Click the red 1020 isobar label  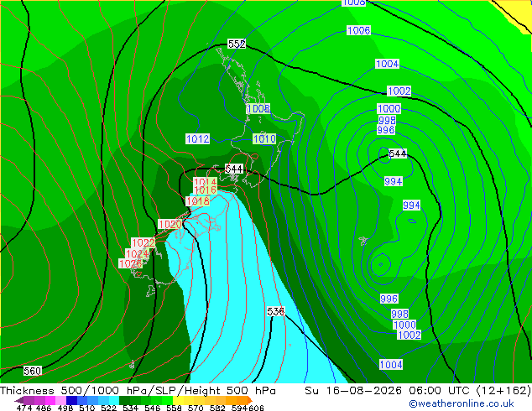point(170,224)
